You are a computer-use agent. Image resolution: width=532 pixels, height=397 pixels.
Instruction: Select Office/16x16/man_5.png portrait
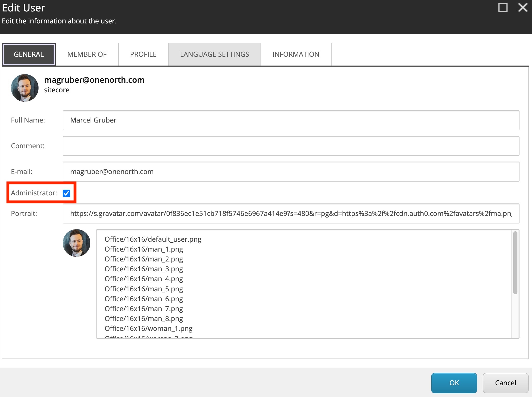(x=144, y=289)
